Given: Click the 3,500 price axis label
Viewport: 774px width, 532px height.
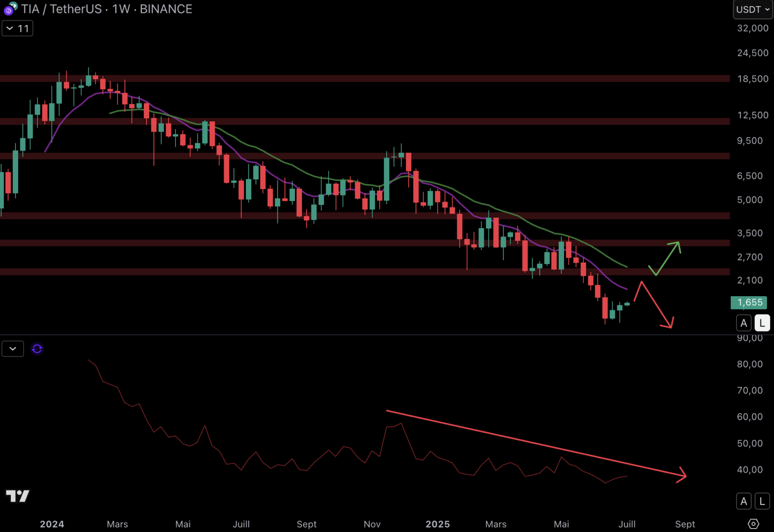Looking at the screenshot, I should 750,233.
